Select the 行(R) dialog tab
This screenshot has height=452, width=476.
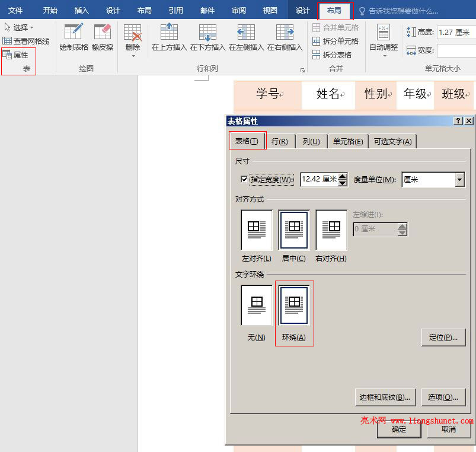(x=280, y=142)
